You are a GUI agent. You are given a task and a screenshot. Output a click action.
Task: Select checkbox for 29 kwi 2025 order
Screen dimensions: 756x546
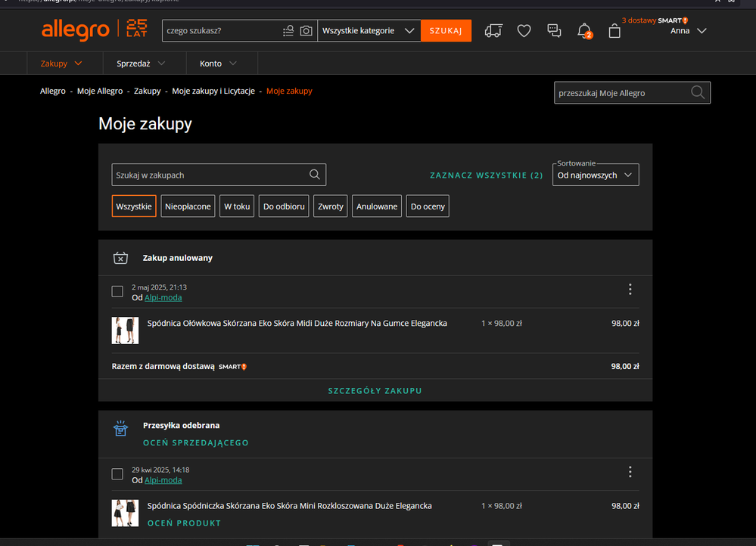click(117, 474)
